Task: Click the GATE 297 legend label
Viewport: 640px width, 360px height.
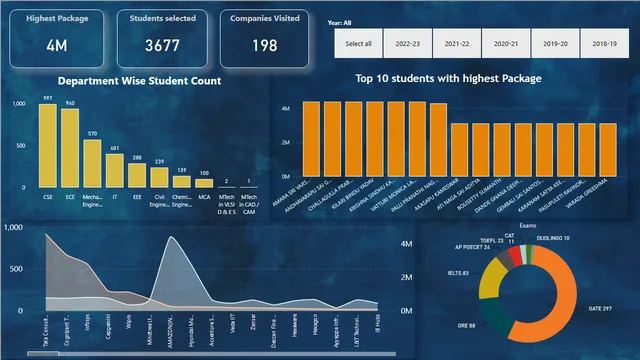Action: [x=600, y=309]
